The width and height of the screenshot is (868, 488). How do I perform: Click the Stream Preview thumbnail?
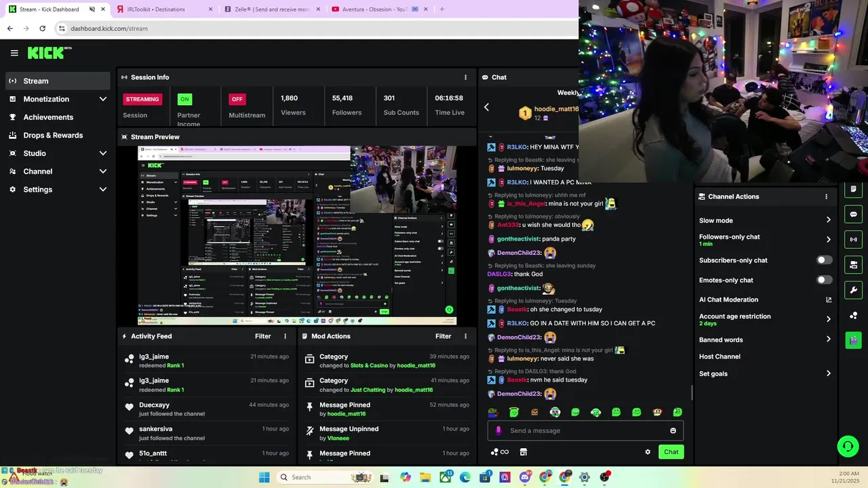click(297, 235)
